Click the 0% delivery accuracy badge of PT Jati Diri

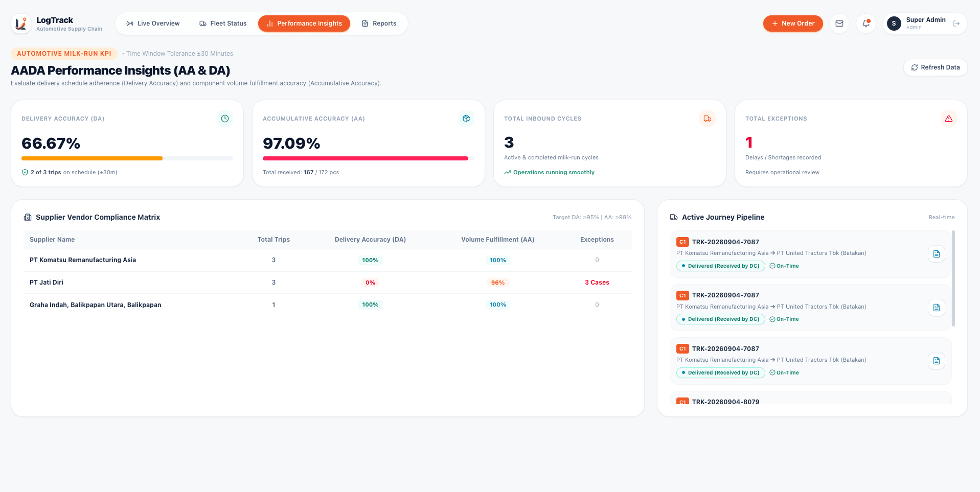370,283
